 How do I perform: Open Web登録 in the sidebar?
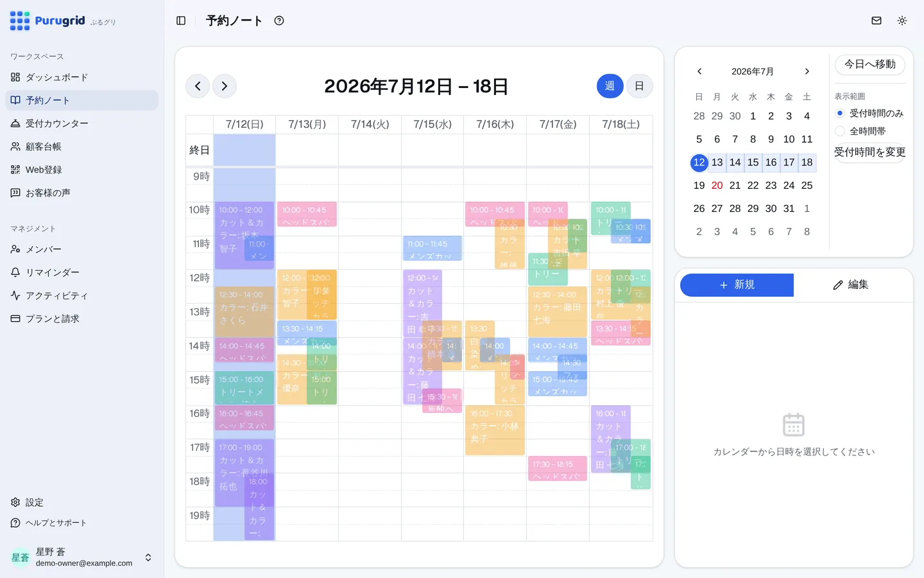pos(82,170)
